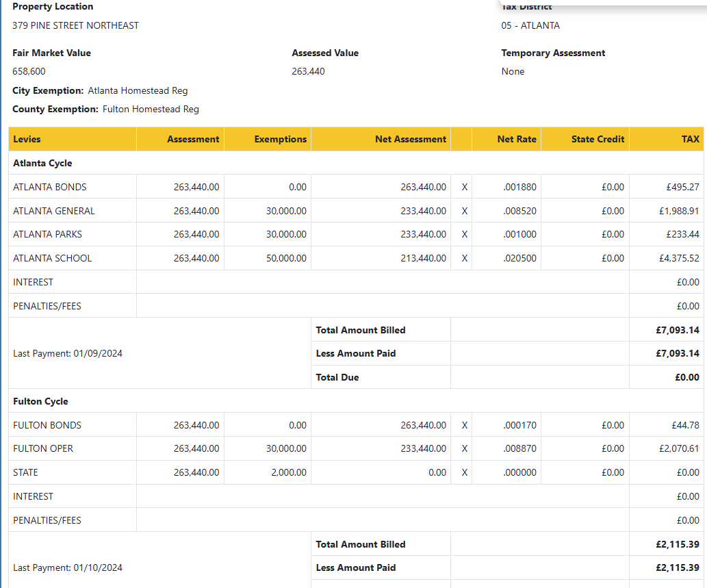This screenshot has height=588, width=707.
Task: Select the Fair Market Value 658,600
Action: click(x=29, y=71)
